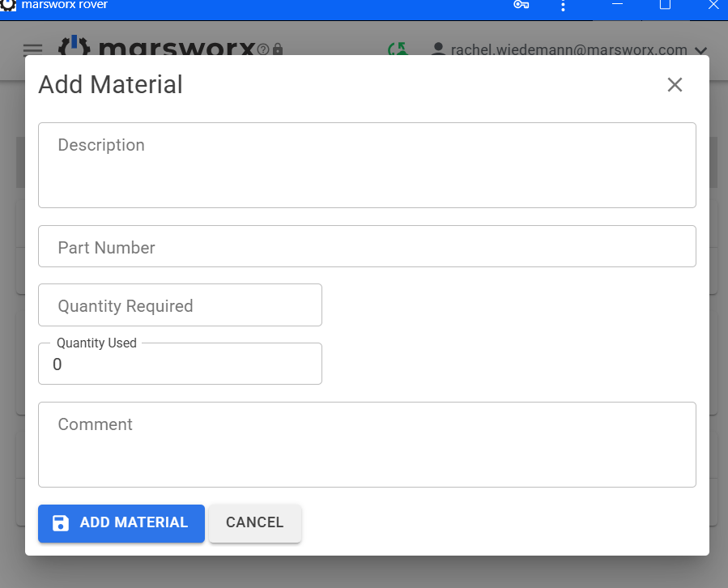
Task: Click the marsworx rover app icon
Action: (8, 5)
